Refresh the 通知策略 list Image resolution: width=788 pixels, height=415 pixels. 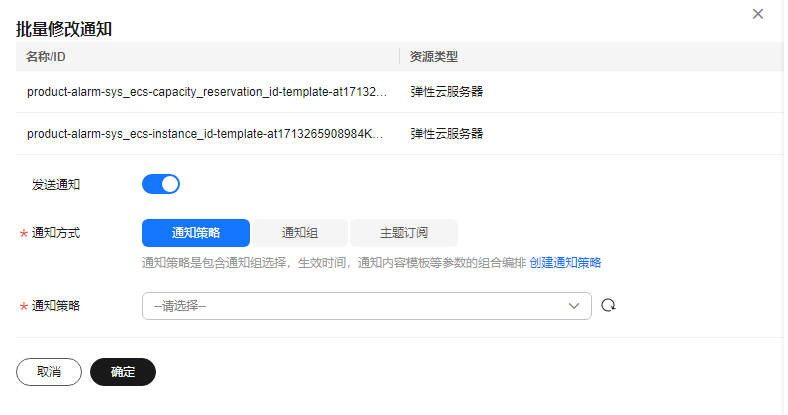pyautogui.click(x=608, y=305)
